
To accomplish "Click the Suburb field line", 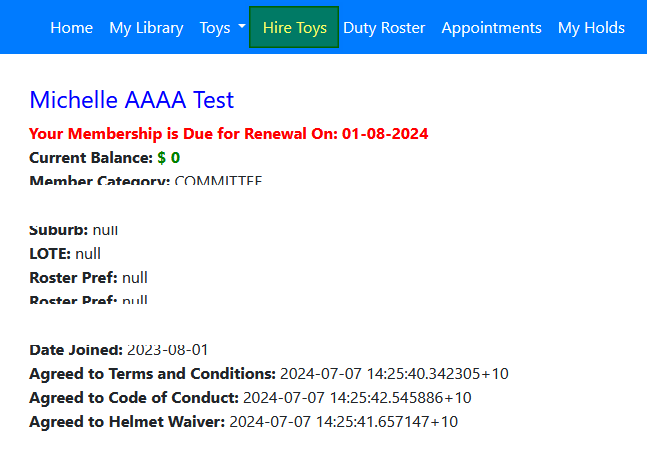I will tap(73, 231).
